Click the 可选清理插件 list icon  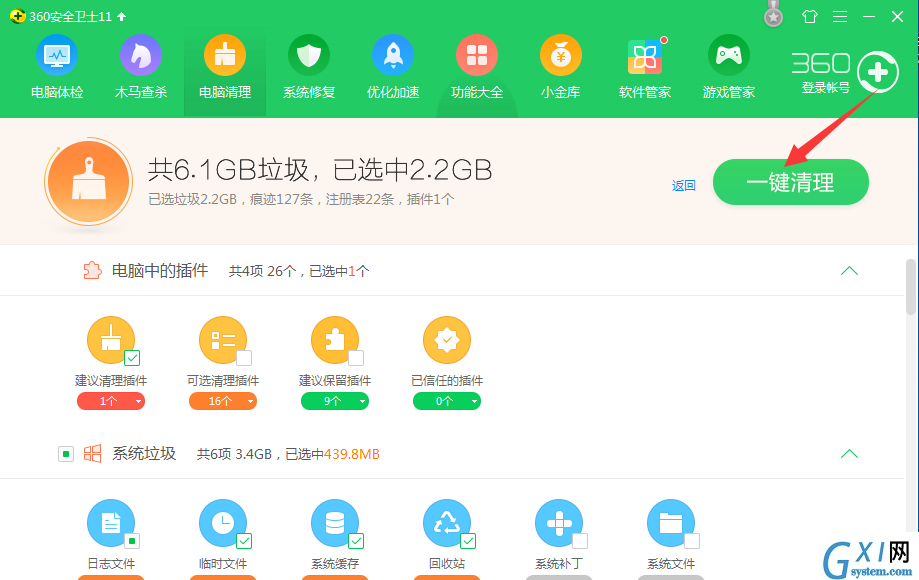pyautogui.click(x=223, y=340)
